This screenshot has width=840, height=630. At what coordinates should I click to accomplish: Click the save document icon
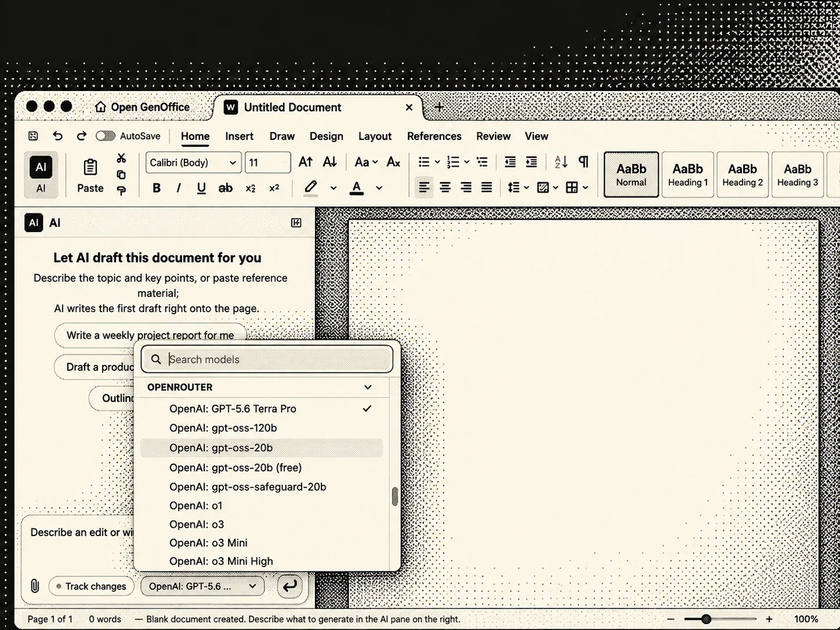click(33, 136)
